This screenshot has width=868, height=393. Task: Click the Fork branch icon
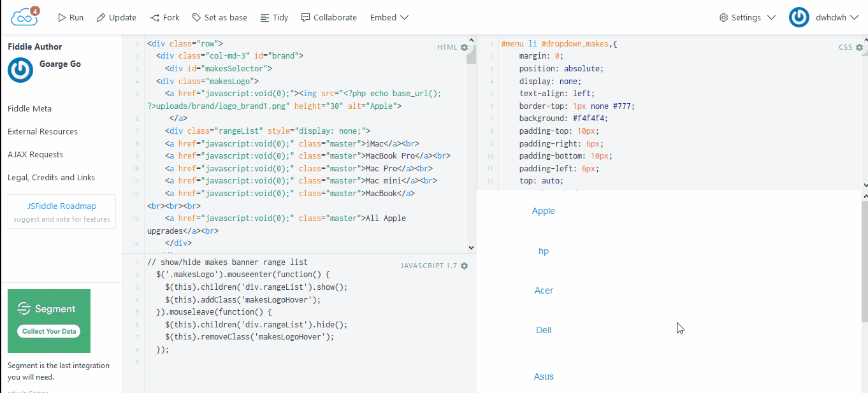point(154,17)
